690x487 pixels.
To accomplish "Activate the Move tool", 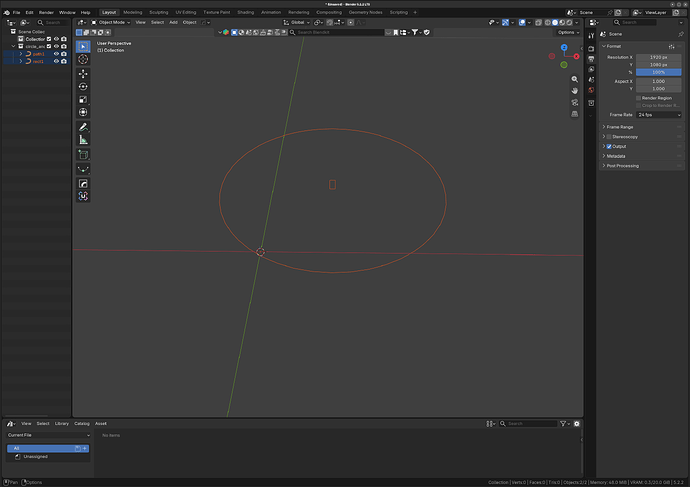I will coord(83,74).
